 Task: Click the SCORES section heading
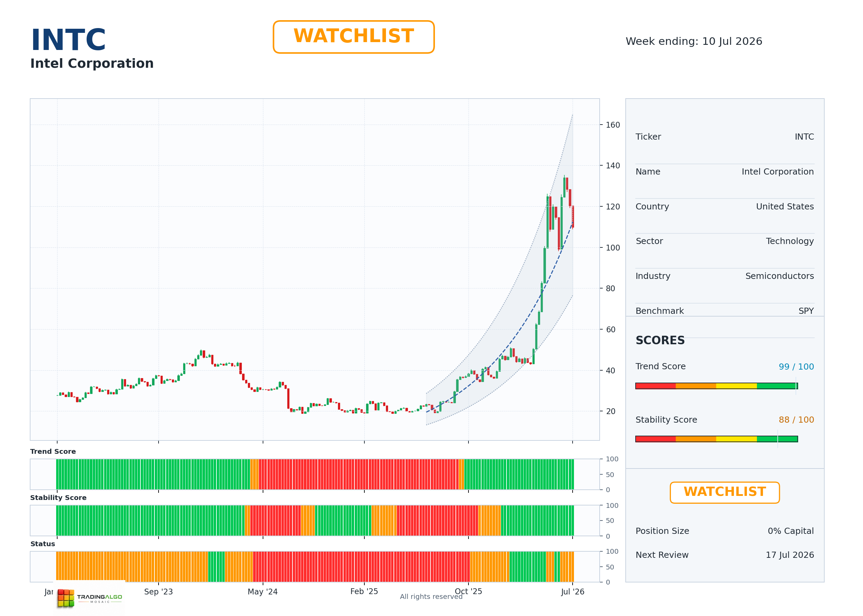(660, 340)
